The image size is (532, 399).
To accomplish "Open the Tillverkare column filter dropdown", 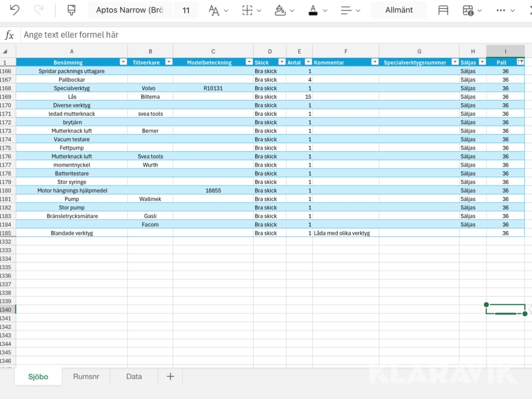I will [168, 62].
